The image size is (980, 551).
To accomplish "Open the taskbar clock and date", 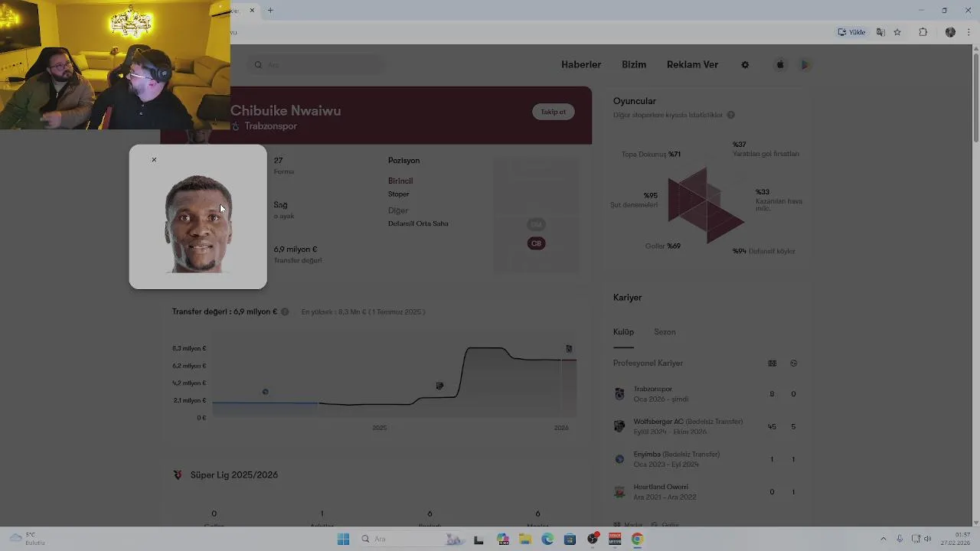I will click(x=956, y=539).
